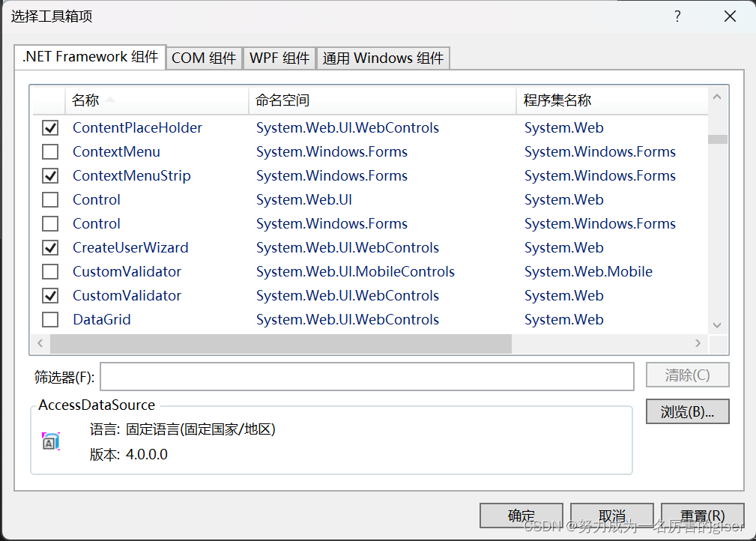
Task: Click the vertical scrollbar thumb
Action: click(x=718, y=139)
